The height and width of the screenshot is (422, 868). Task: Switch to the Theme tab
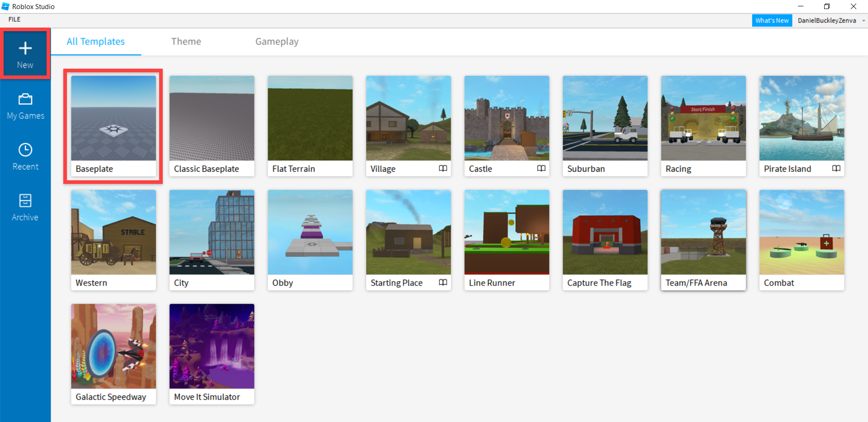tap(186, 42)
